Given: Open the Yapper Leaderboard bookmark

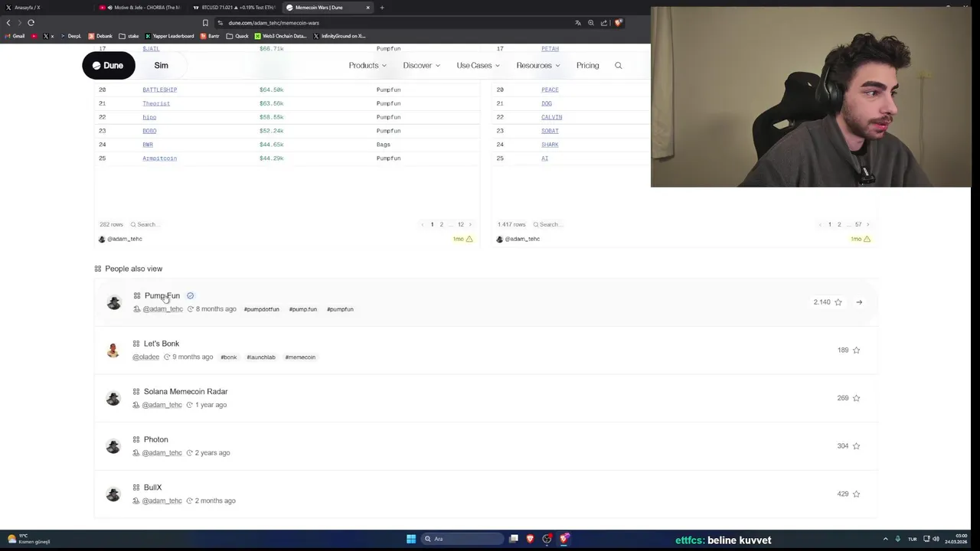Looking at the screenshot, I should (169, 36).
